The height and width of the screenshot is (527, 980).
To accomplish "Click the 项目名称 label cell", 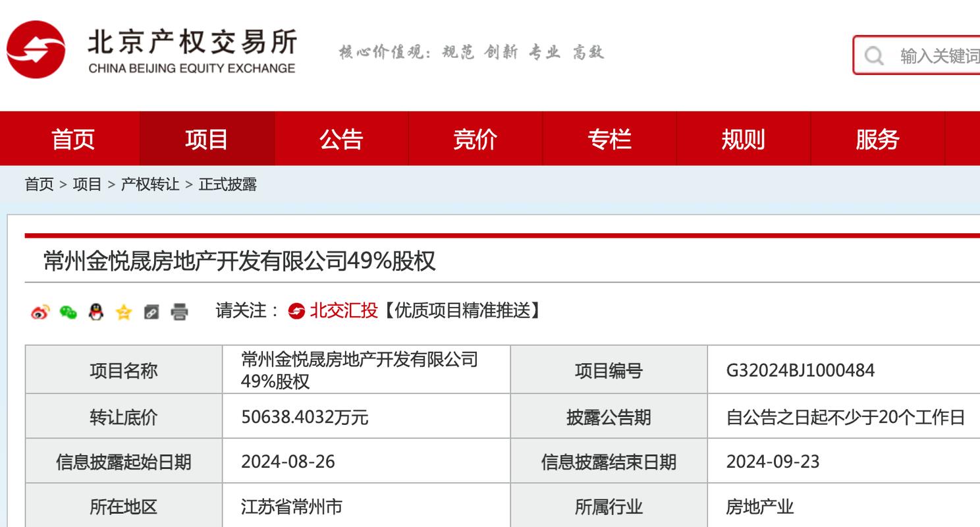I will [124, 370].
